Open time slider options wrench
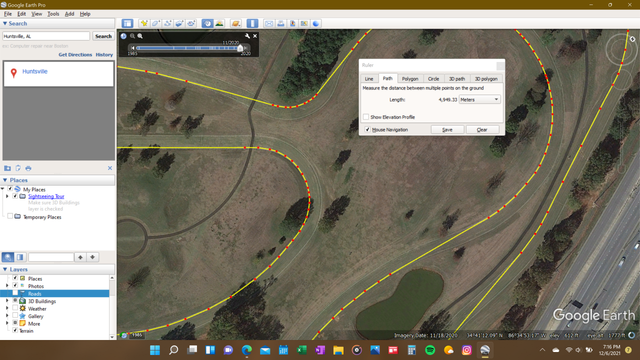 [247, 36]
